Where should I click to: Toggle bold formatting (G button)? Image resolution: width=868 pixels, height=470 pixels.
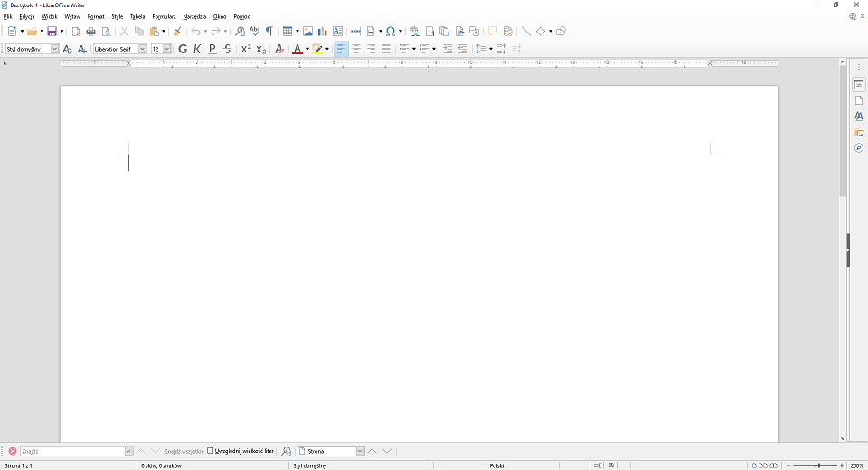[183, 49]
